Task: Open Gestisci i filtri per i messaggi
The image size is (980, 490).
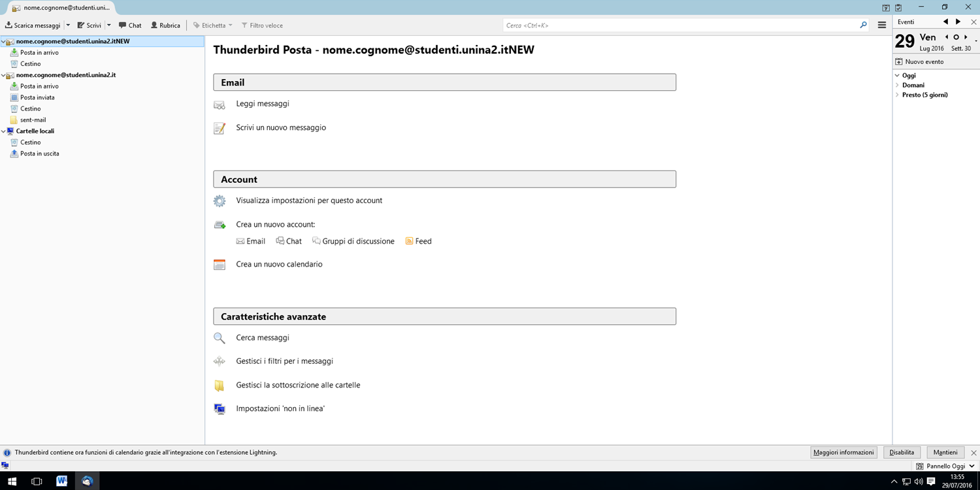Action: tap(285, 361)
